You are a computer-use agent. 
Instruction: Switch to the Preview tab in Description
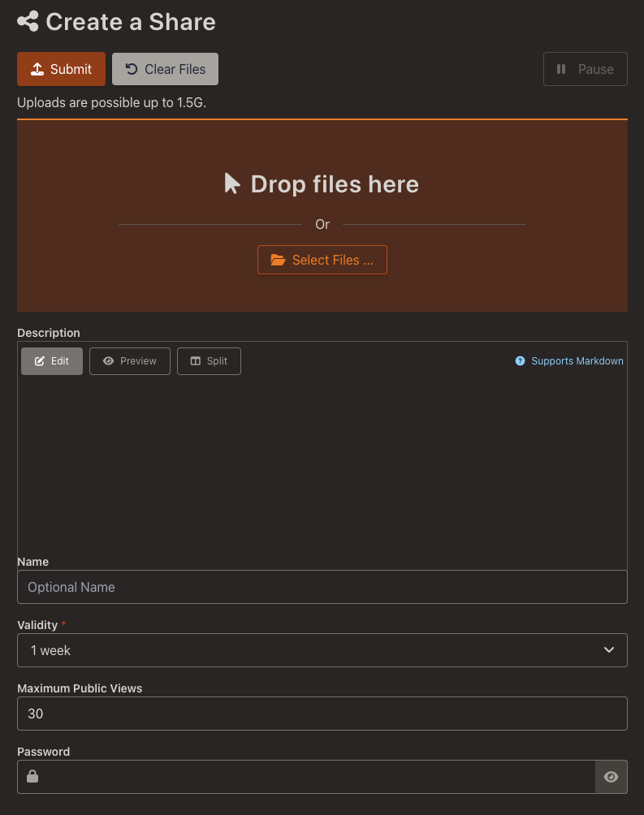click(x=129, y=361)
